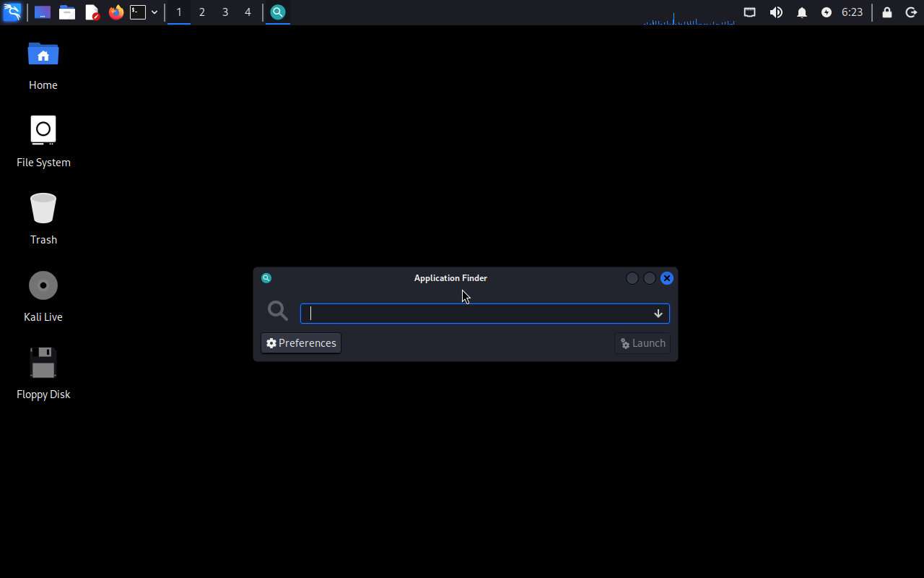Image resolution: width=924 pixels, height=578 pixels.
Task: Expand the terminal launcher dropdown arrow
Action: (x=154, y=12)
